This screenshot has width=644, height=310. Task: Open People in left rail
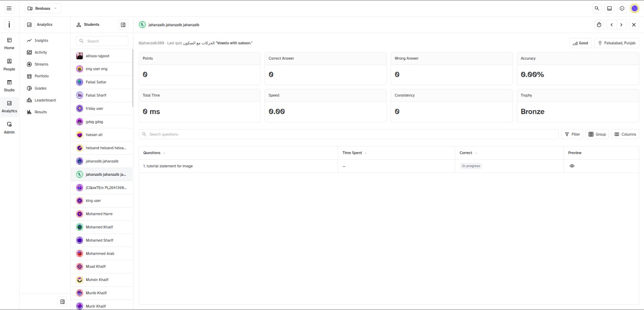tap(9, 65)
